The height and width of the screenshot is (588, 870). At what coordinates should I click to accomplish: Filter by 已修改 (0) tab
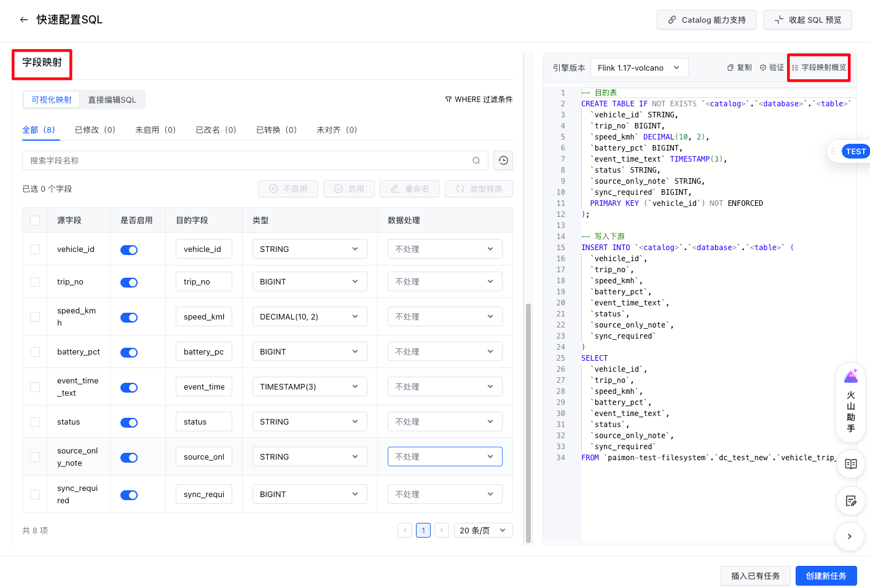click(x=95, y=130)
